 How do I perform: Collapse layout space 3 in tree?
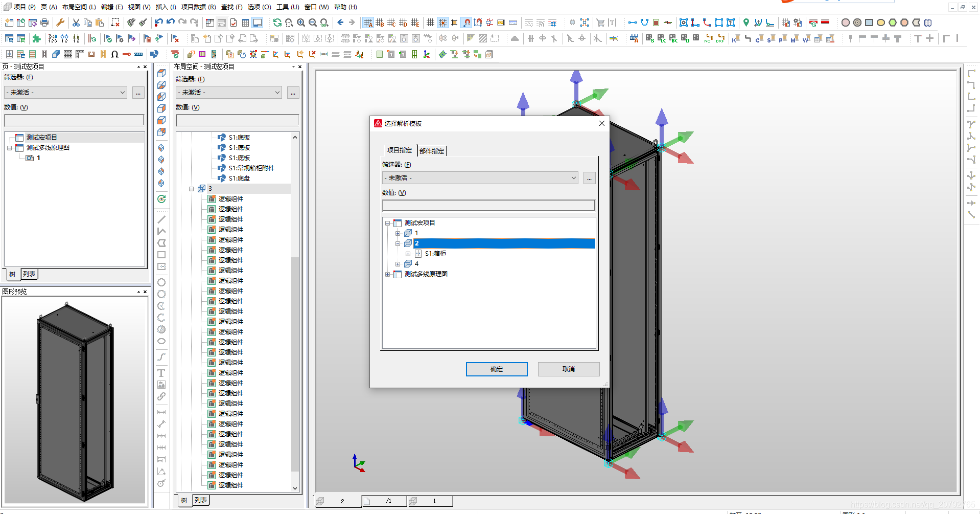[x=192, y=189]
